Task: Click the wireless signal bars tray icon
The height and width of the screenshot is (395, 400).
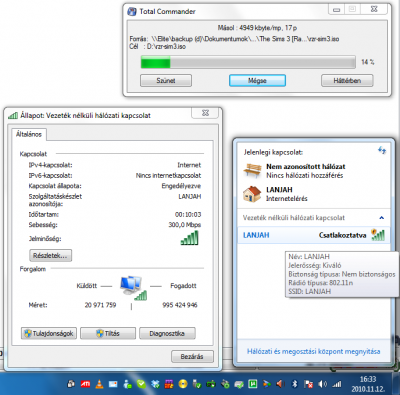Action: click(x=337, y=384)
